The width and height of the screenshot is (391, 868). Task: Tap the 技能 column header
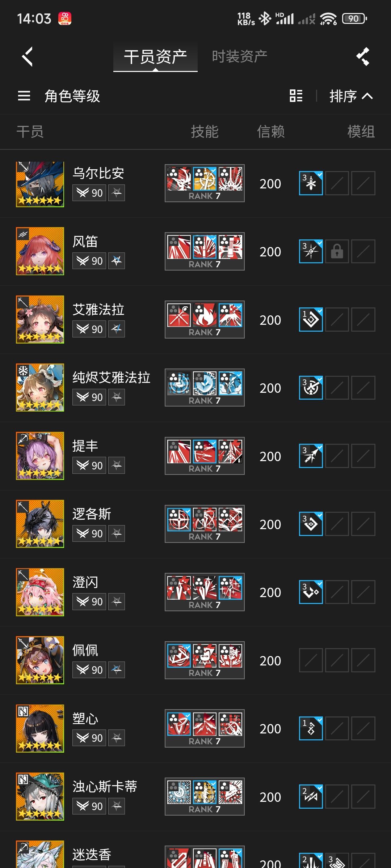point(205,132)
